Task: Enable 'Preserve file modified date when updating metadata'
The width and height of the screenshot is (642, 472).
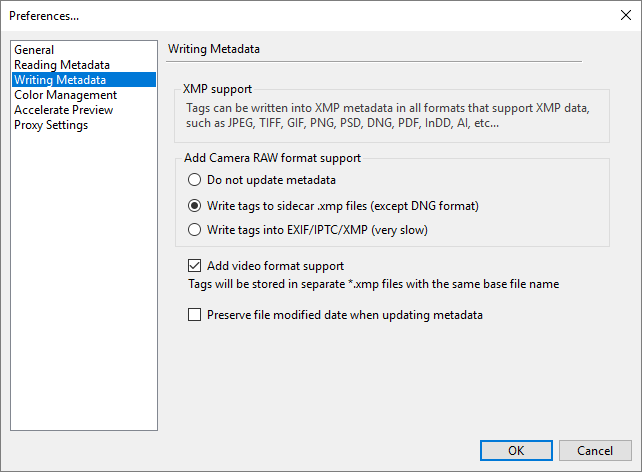Action: point(195,315)
